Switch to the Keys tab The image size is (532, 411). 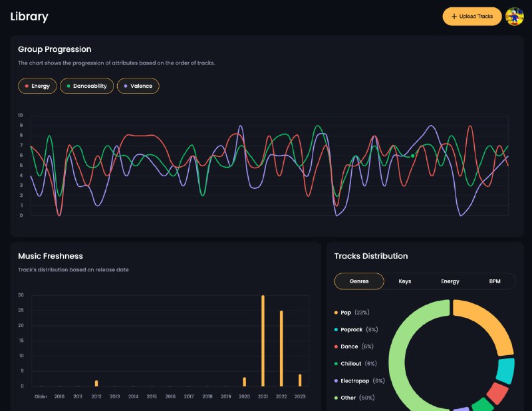405,281
